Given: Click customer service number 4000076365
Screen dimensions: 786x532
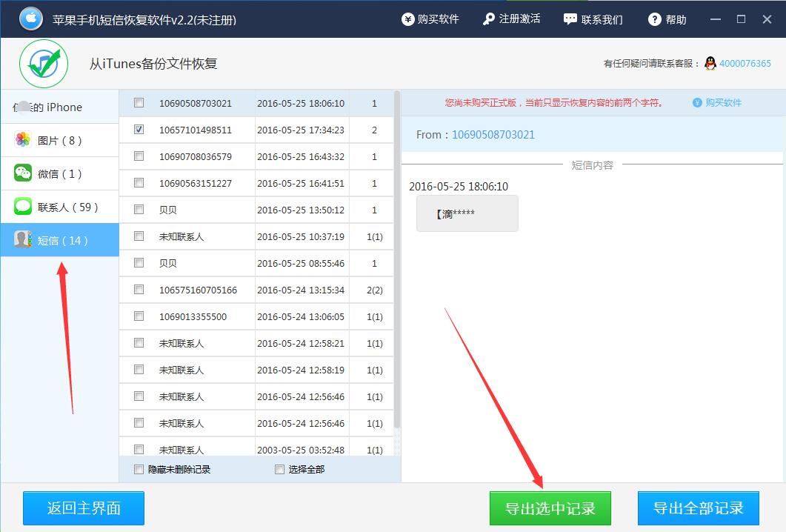Looking at the screenshot, I should point(745,63).
